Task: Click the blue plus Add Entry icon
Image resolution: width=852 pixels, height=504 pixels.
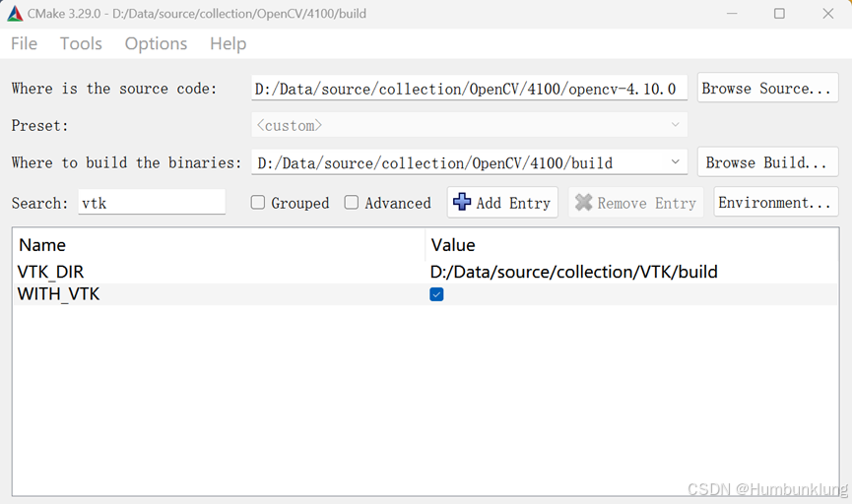Action: pyautogui.click(x=462, y=203)
